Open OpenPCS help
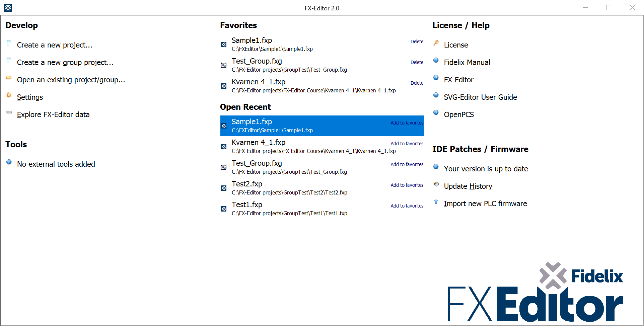This screenshot has width=644, height=326. [459, 115]
